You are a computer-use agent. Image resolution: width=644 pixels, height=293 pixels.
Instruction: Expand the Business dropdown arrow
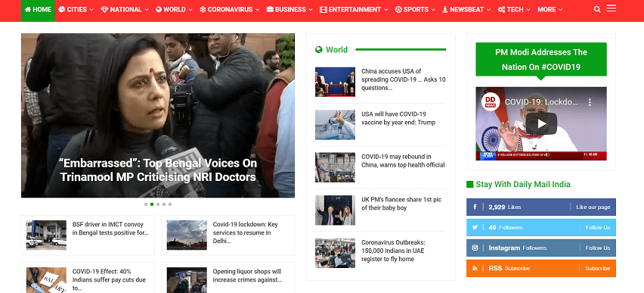311,10
